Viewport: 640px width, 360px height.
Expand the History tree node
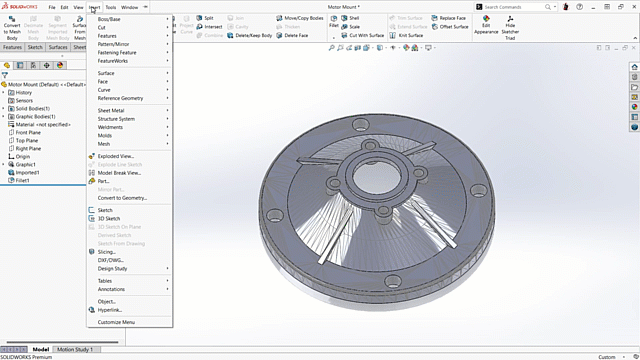tap(4, 93)
